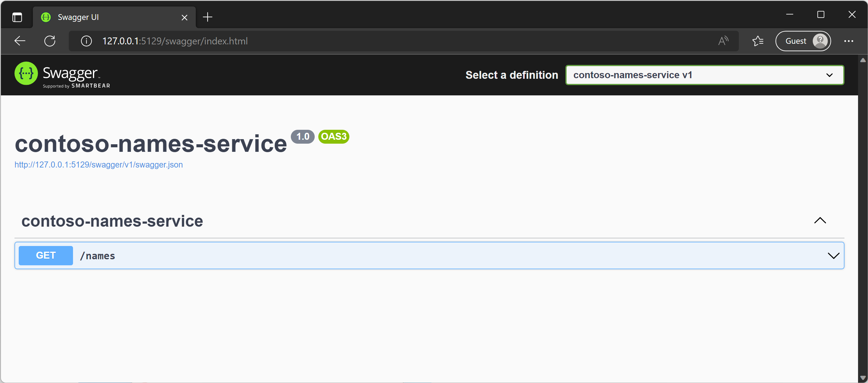Go back using browser back arrow
This screenshot has height=383, width=868.
pyautogui.click(x=20, y=41)
